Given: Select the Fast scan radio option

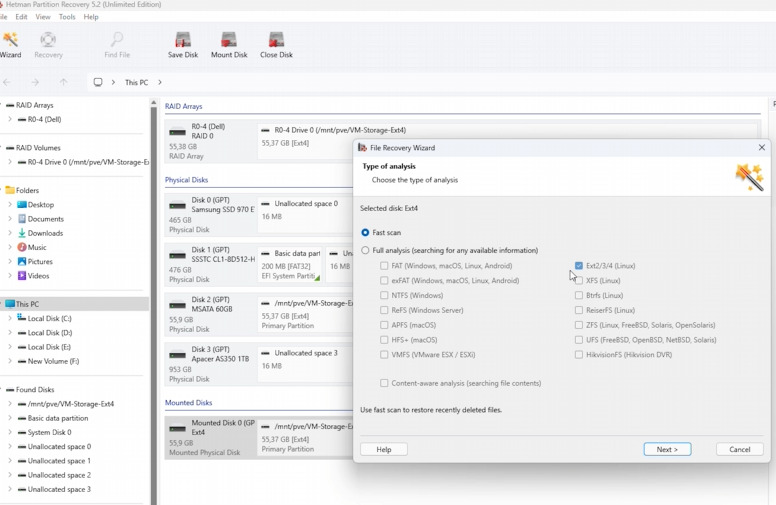Looking at the screenshot, I should click(x=365, y=232).
